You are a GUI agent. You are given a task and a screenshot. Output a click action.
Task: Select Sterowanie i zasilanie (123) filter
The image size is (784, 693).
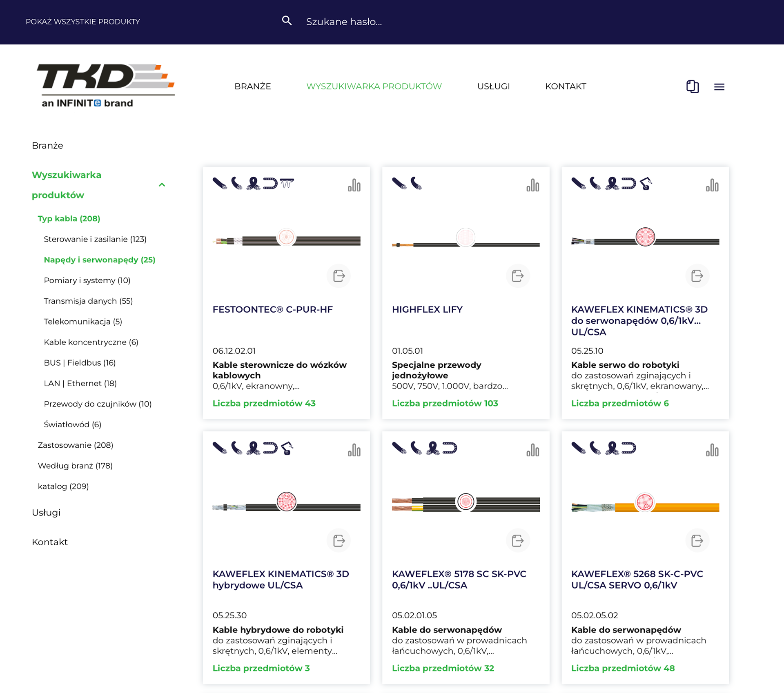coord(95,239)
